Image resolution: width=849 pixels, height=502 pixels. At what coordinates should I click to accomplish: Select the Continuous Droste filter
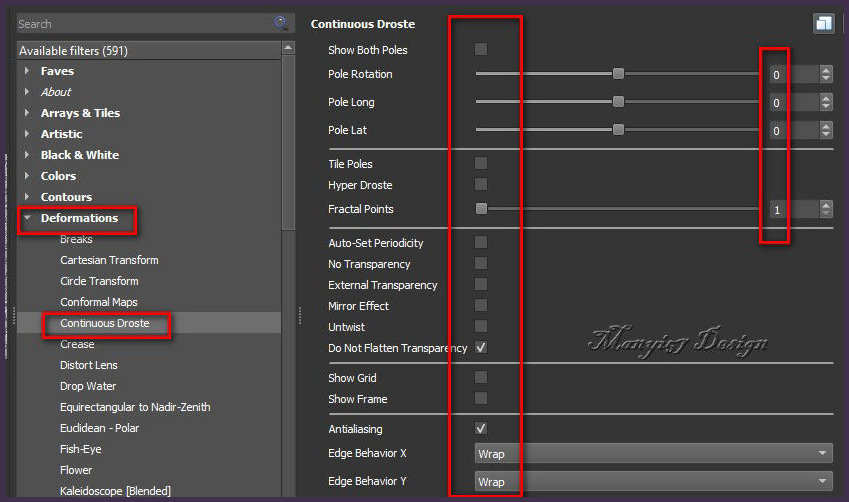click(x=104, y=323)
